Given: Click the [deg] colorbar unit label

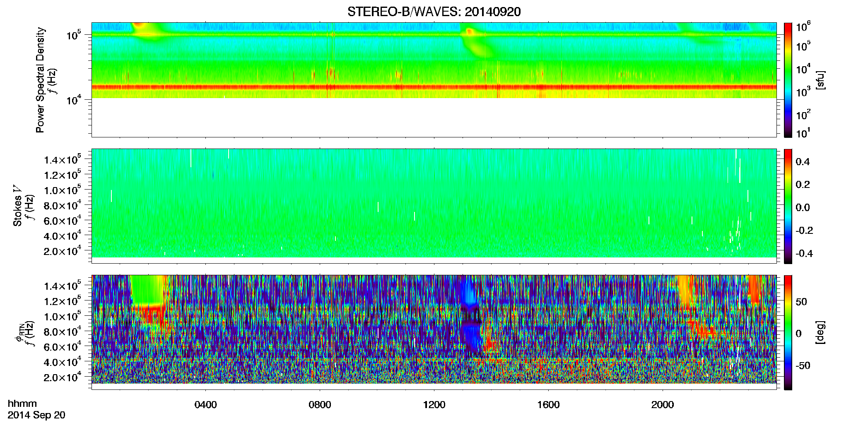Looking at the screenshot, I should (820, 332).
